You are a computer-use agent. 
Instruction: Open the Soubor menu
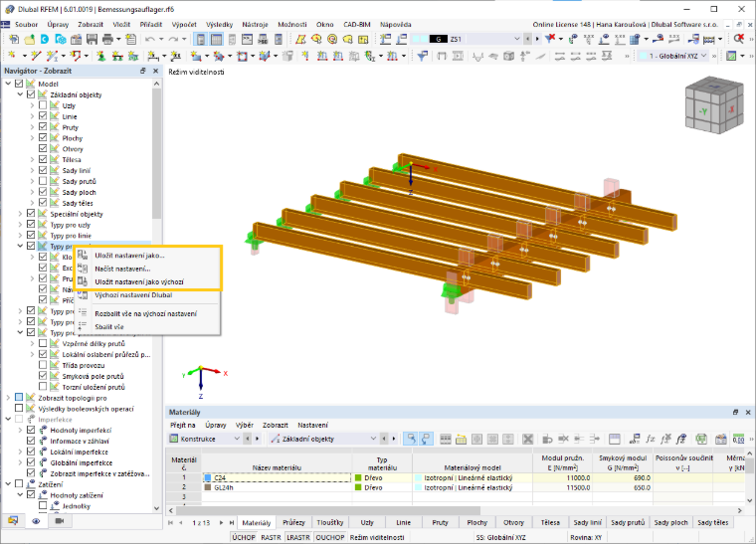pyautogui.click(x=26, y=24)
